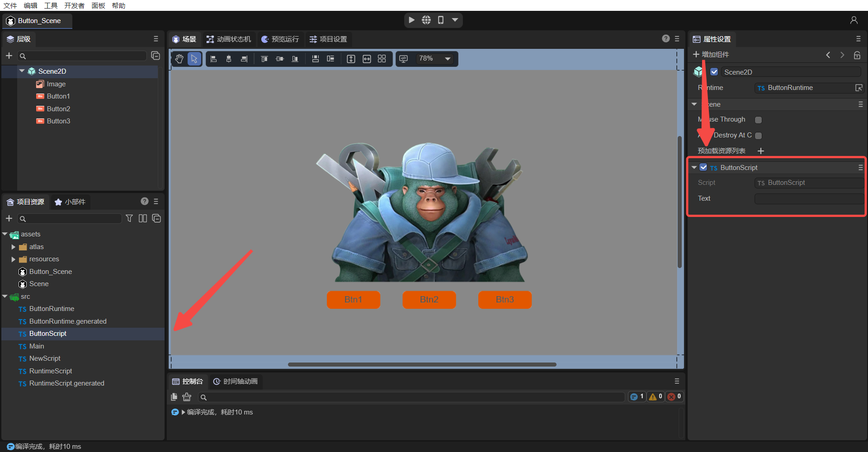The height and width of the screenshot is (452, 868).
Task: Click the Text input field
Action: 808,198
